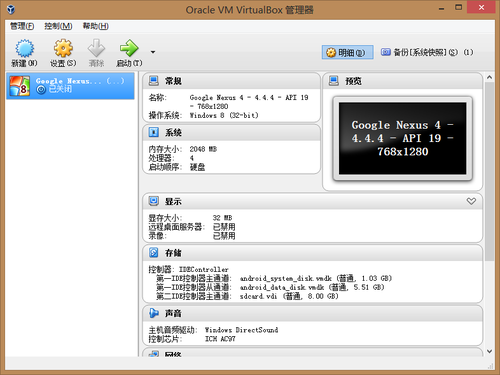Open the 管理(F) menu
This screenshot has height=375, width=500.
pos(22,26)
